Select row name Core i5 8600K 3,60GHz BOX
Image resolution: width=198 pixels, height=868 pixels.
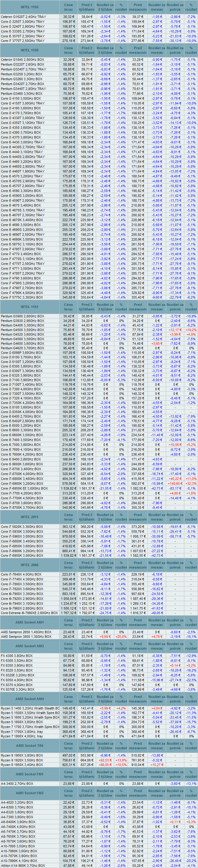click(22, 464)
